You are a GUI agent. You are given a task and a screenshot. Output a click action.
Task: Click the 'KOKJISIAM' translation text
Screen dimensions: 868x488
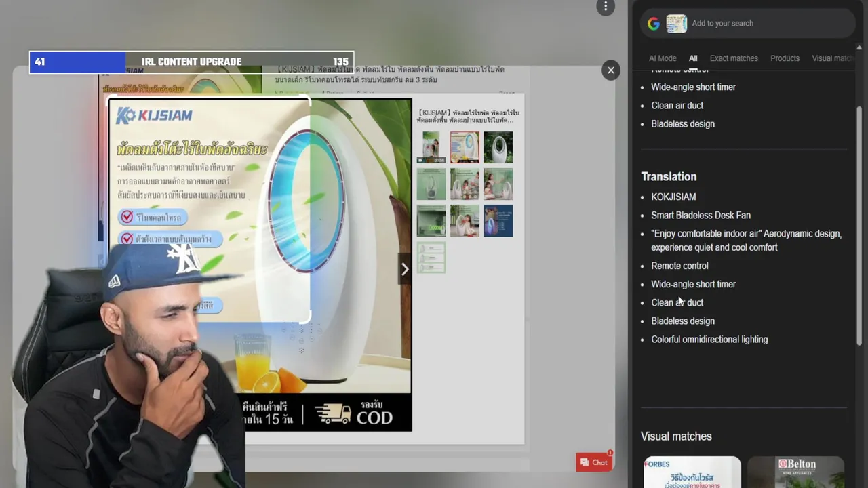[673, 197]
